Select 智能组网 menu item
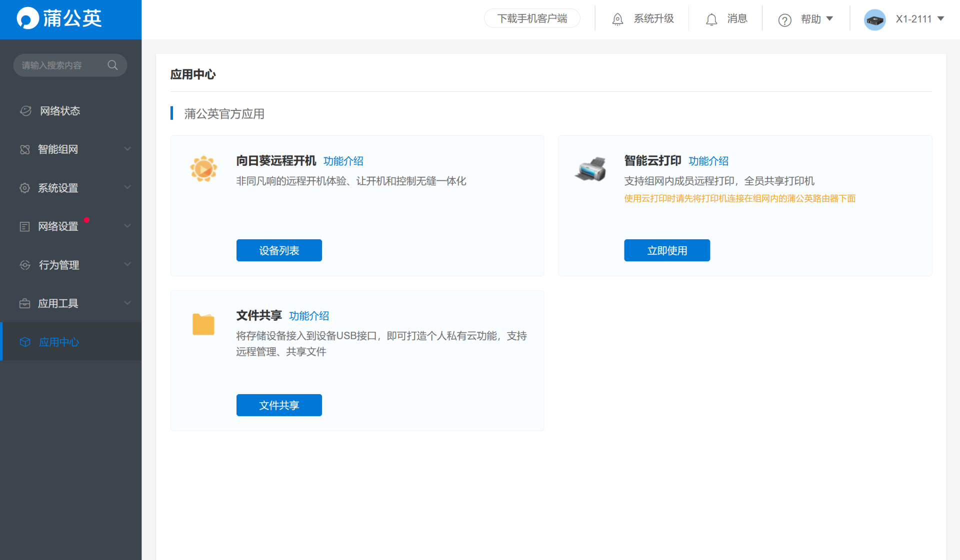Screen dimensions: 960x560 point(71,149)
